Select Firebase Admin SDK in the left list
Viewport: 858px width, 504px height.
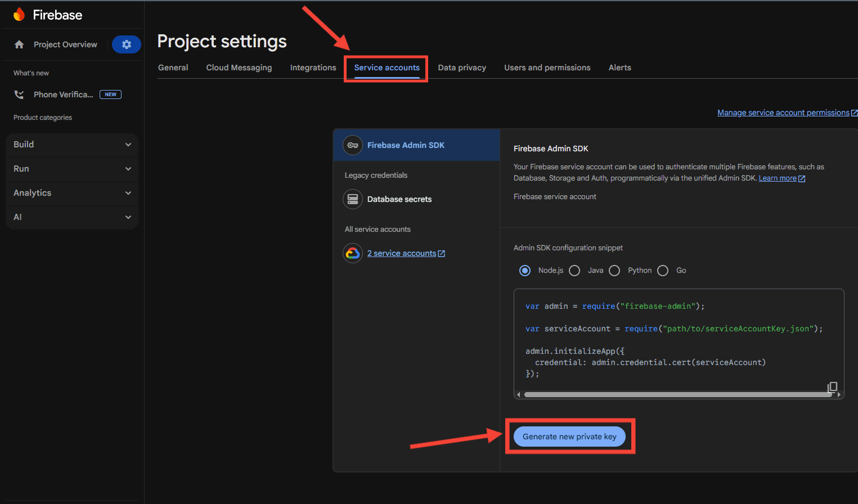coord(417,145)
